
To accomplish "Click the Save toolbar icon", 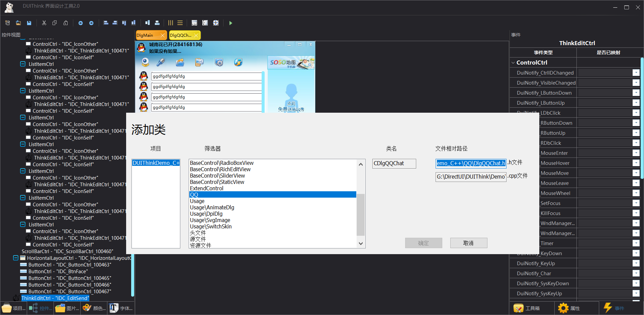I will pos(29,23).
